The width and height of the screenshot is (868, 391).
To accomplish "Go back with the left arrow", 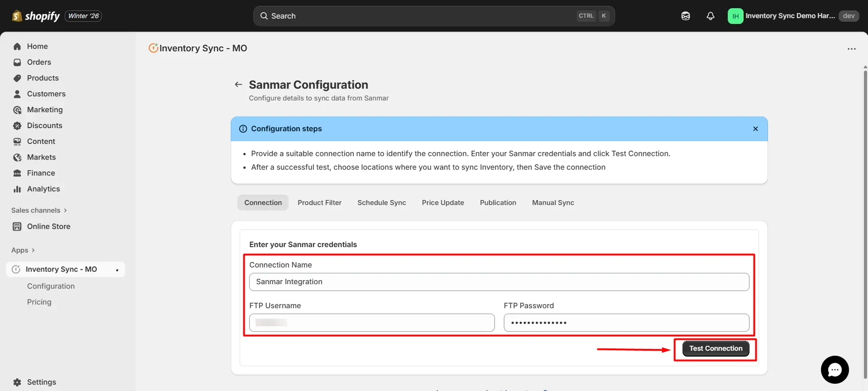I will tap(238, 85).
